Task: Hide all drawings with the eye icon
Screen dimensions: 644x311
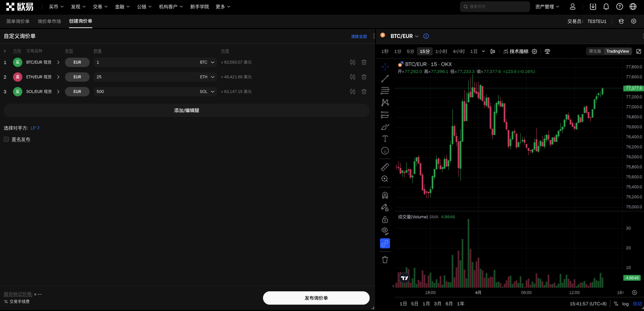Action: point(385,231)
